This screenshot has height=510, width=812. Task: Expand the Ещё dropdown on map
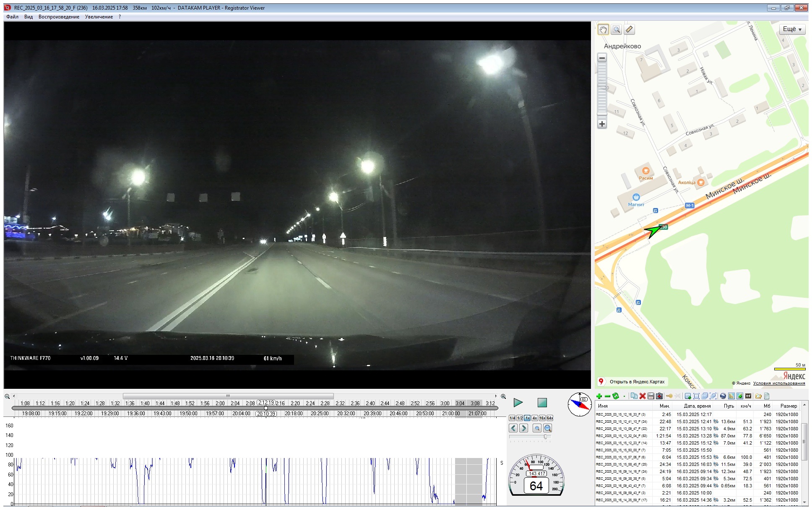tap(792, 29)
